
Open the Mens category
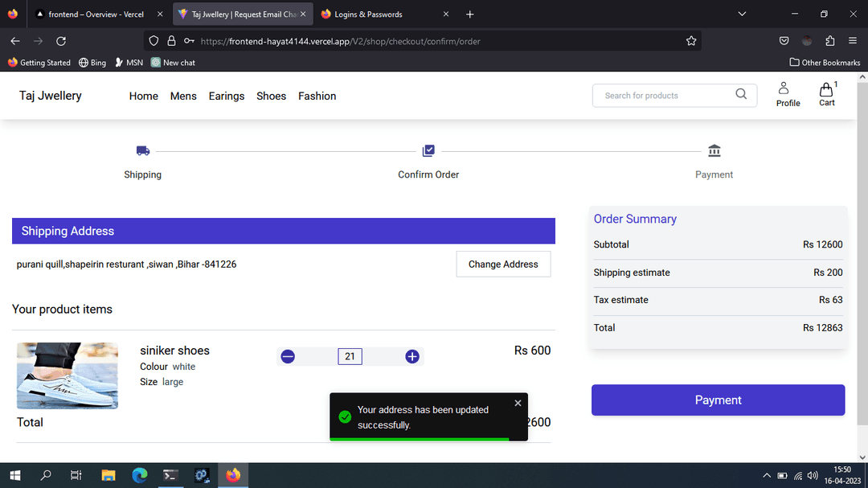coord(183,96)
